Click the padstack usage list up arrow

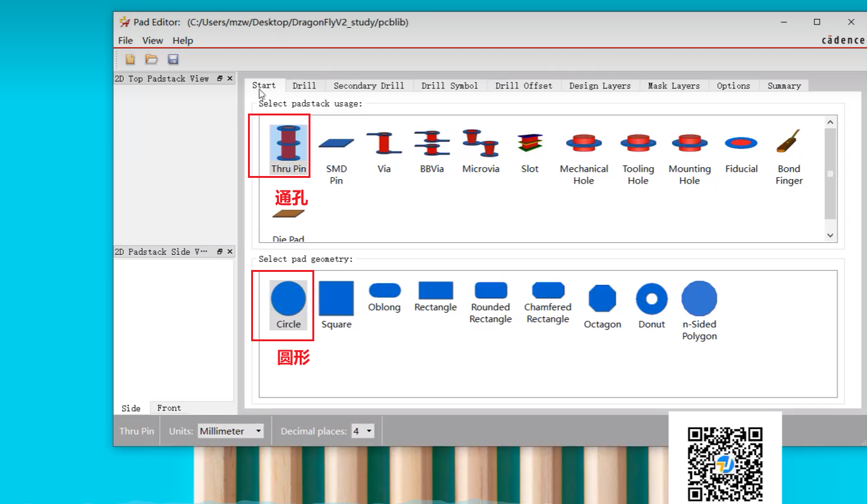pos(830,122)
